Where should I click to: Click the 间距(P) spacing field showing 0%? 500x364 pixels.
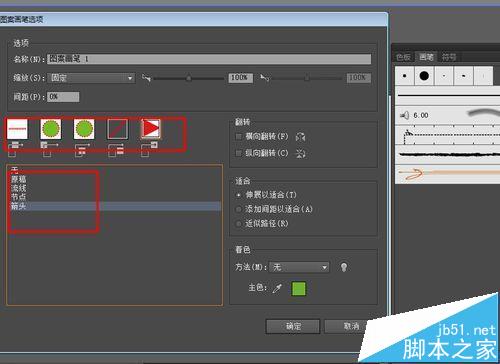point(63,97)
